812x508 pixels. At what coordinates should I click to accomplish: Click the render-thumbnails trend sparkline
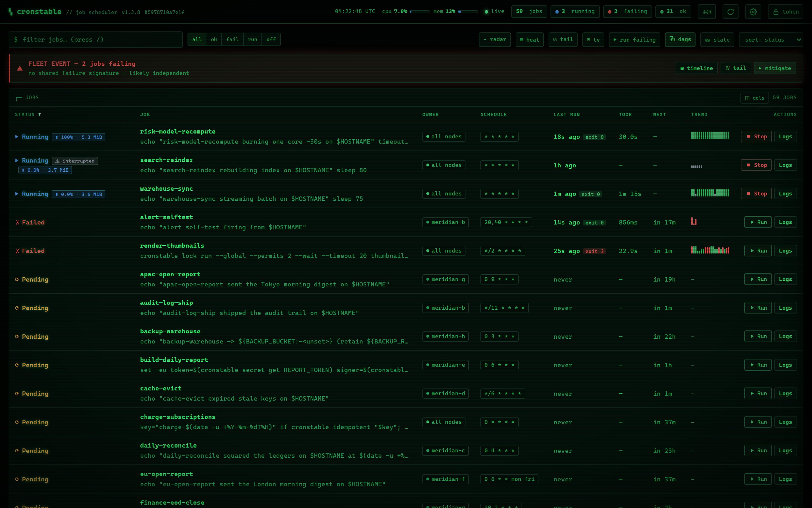[x=710, y=250]
